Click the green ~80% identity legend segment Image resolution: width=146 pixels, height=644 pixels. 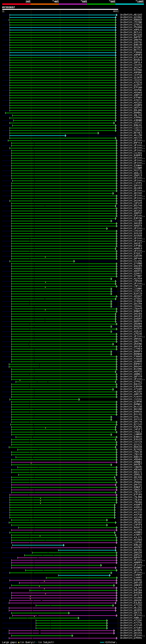click(101, 4)
